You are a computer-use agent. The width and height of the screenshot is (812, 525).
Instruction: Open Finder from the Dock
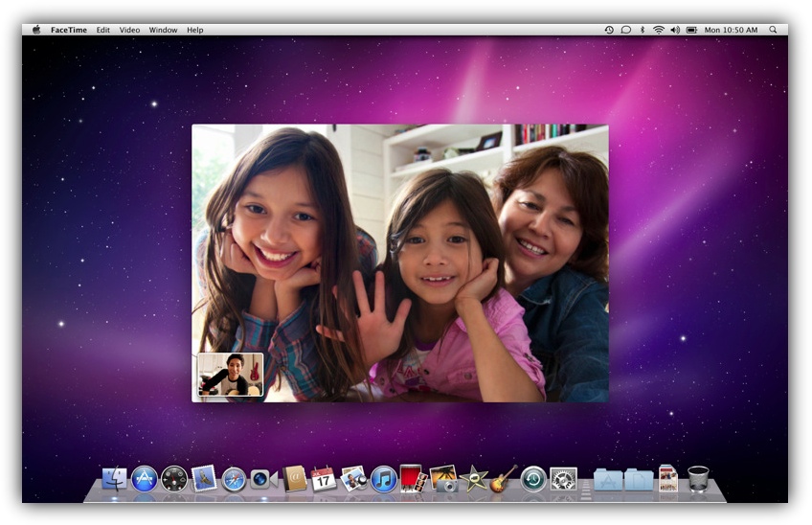[115, 478]
